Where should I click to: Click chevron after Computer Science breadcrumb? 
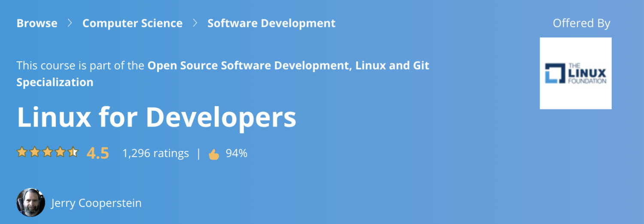(x=195, y=23)
